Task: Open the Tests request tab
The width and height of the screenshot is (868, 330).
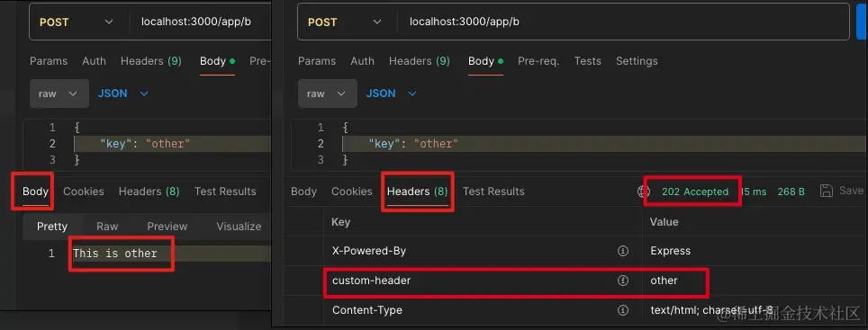Action: click(587, 61)
